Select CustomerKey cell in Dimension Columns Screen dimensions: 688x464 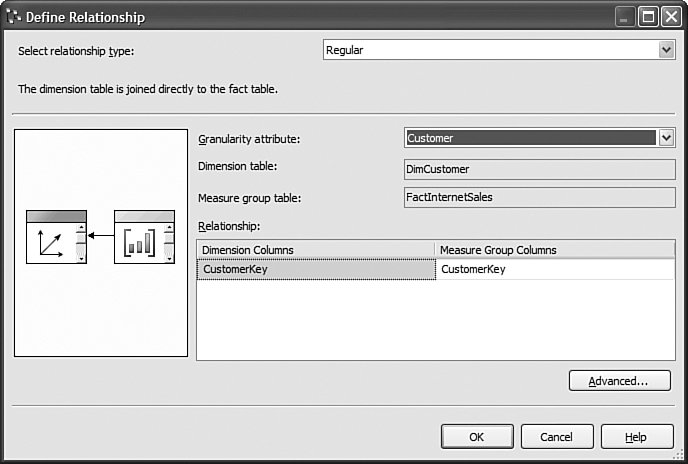tap(316, 269)
